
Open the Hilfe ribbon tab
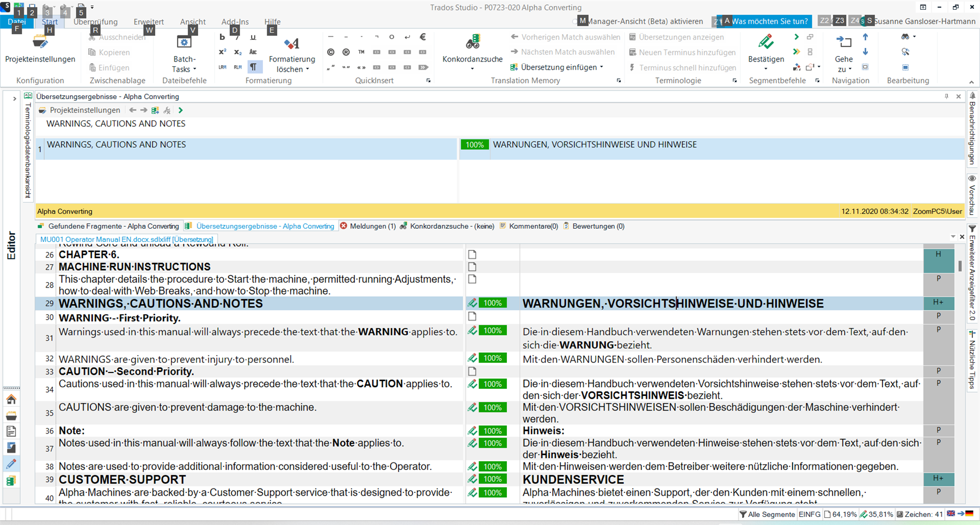(272, 22)
